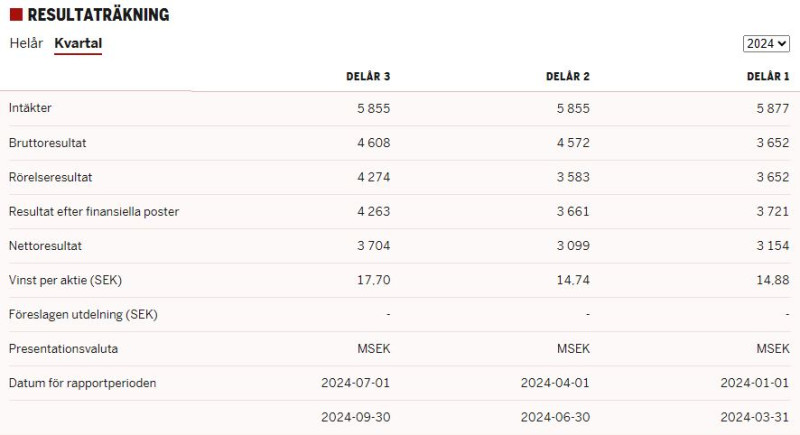
Task: Click the Delår 3 column header
Action: coord(368,76)
